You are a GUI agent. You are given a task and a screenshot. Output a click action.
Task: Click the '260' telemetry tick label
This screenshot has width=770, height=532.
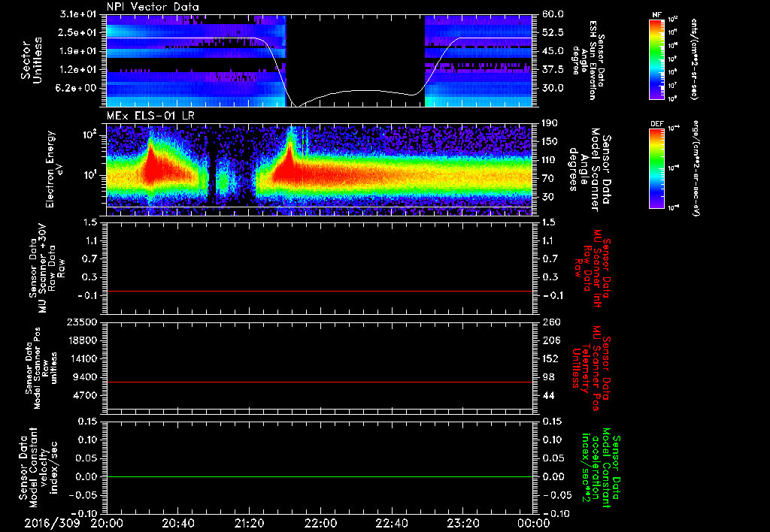click(x=550, y=322)
